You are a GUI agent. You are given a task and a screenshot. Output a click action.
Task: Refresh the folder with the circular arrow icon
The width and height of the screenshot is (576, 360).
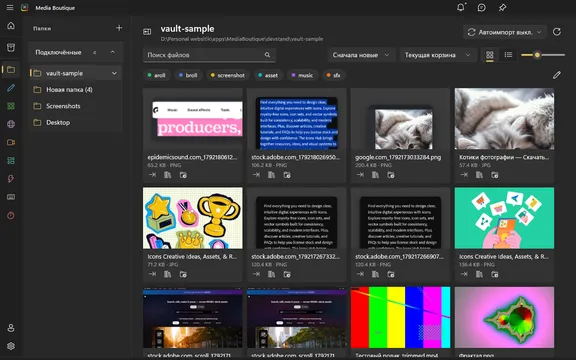click(557, 32)
